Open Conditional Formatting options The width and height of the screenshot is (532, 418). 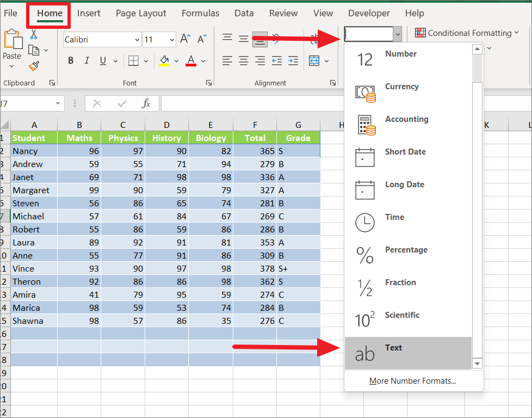[467, 33]
